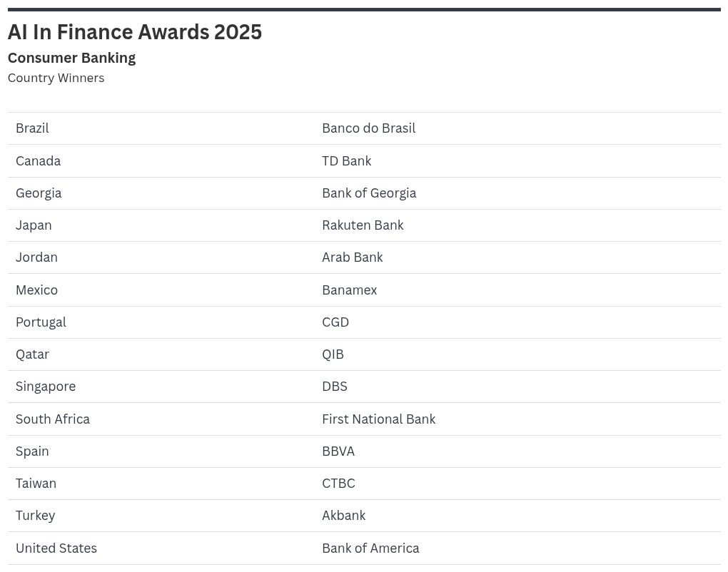Click Bank of America winner name
728x572 pixels.
(x=370, y=548)
